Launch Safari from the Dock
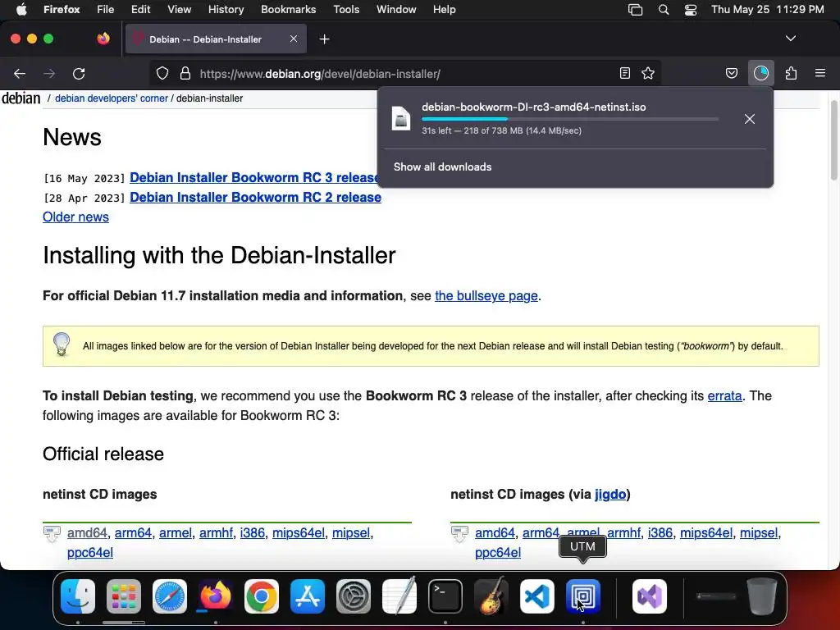 [170, 596]
